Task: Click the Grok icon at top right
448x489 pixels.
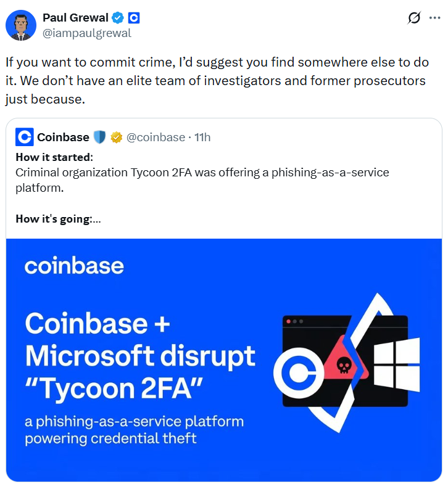Action: point(414,18)
